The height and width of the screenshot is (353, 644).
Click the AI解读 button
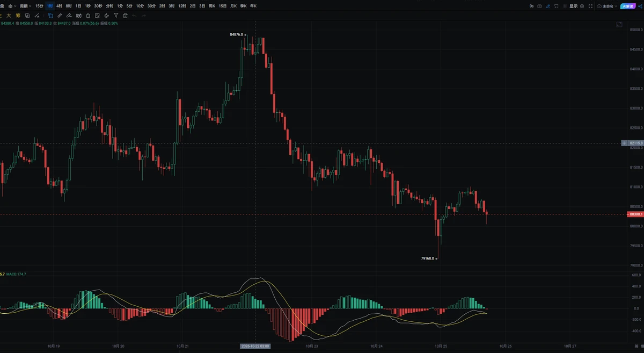[627, 6]
